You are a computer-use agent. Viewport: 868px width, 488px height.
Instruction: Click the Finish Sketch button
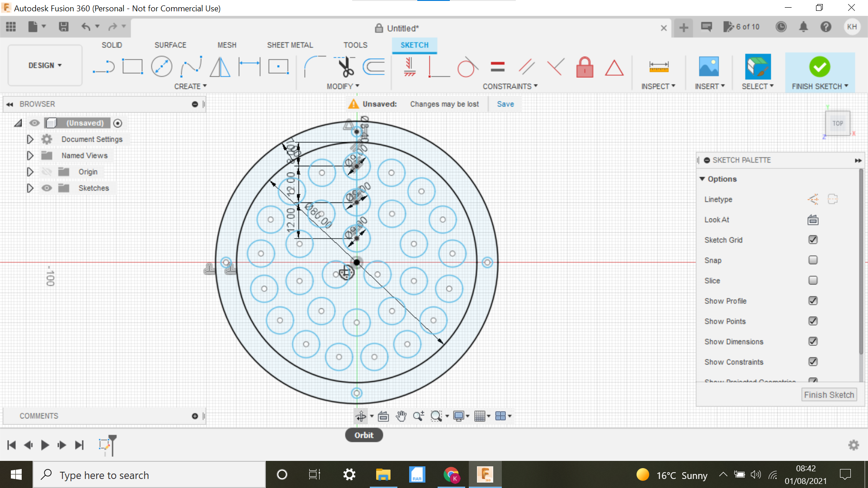tap(829, 394)
